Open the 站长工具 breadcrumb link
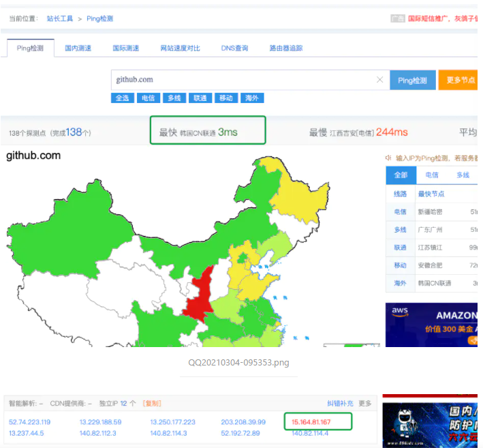Viewport: 483px width, 448px height. click(60, 19)
